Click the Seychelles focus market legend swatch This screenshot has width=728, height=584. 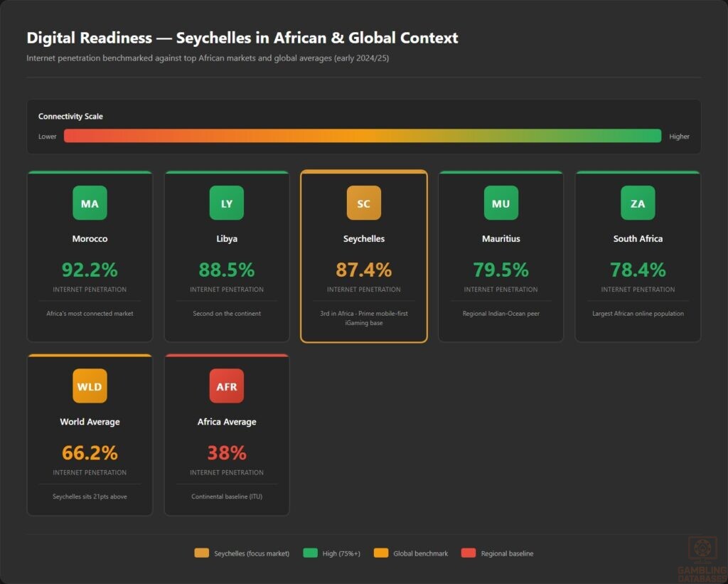pos(201,553)
